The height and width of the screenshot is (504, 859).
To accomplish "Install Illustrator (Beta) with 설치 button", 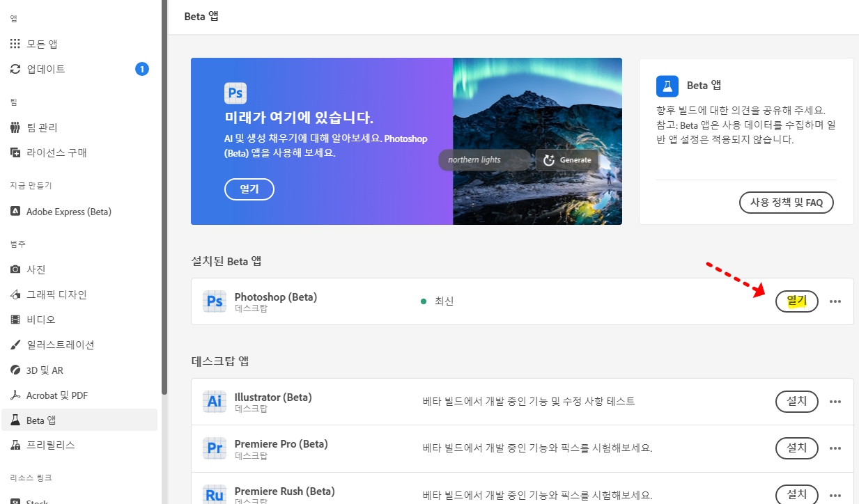I will coord(797,402).
